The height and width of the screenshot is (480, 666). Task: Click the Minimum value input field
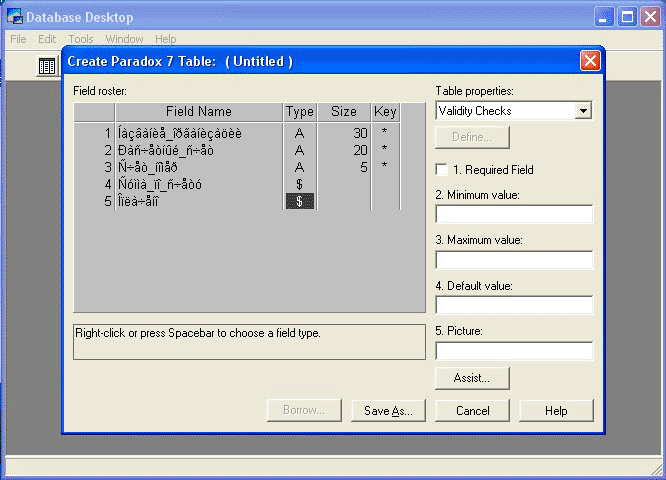tap(514, 214)
